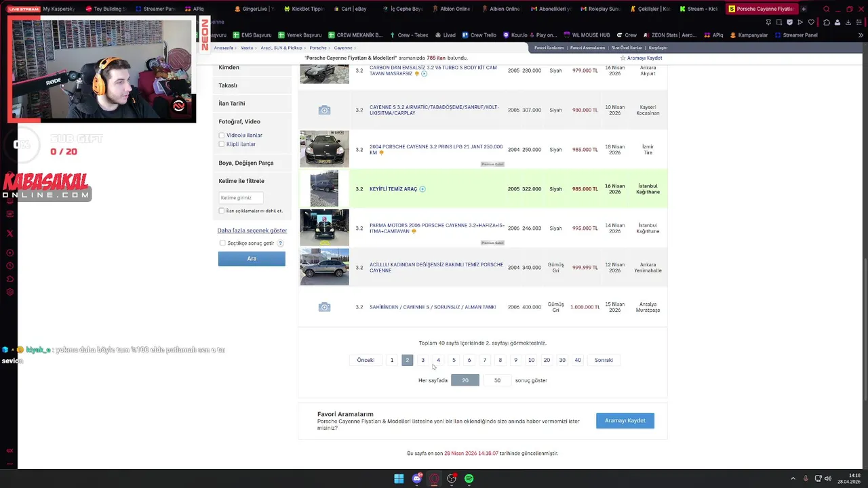Go to the Önceki page

(x=366, y=361)
